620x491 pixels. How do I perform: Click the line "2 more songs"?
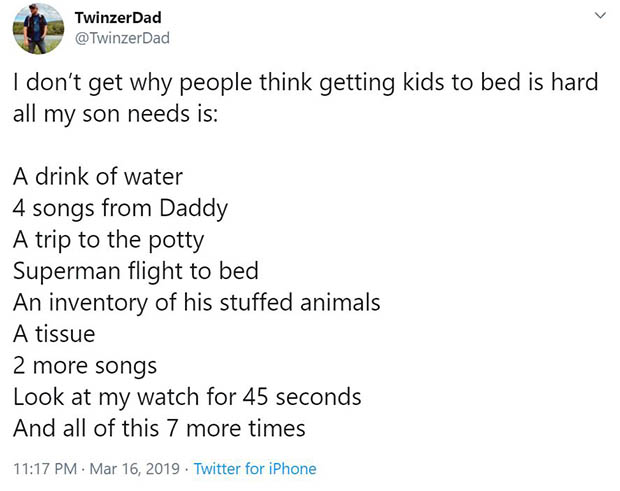(x=85, y=365)
